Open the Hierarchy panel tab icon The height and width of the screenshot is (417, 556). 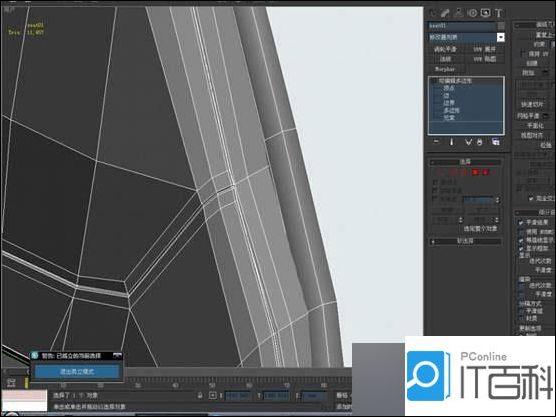tap(459, 13)
